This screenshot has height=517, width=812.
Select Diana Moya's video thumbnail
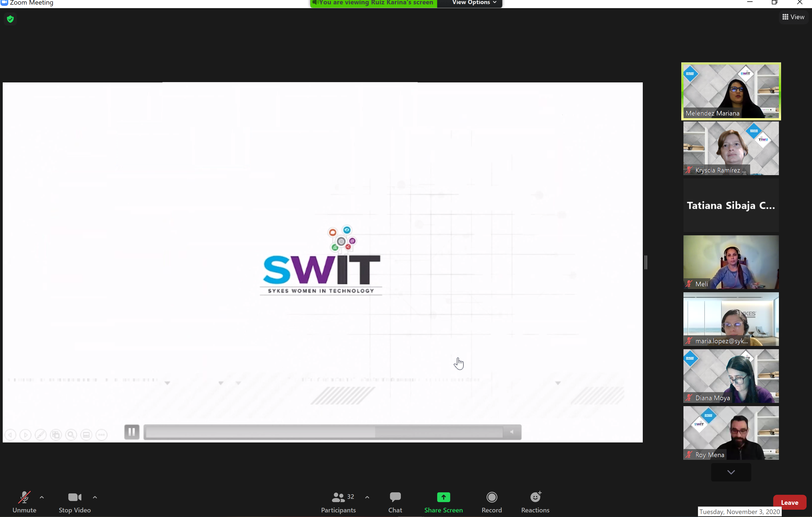point(731,376)
